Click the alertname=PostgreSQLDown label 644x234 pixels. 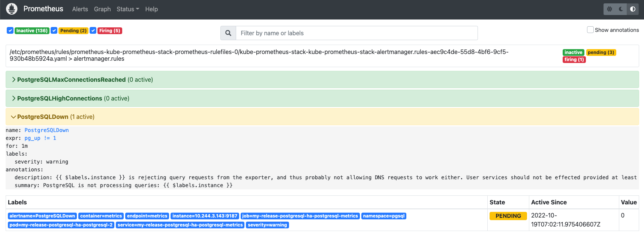(x=42, y=216)
